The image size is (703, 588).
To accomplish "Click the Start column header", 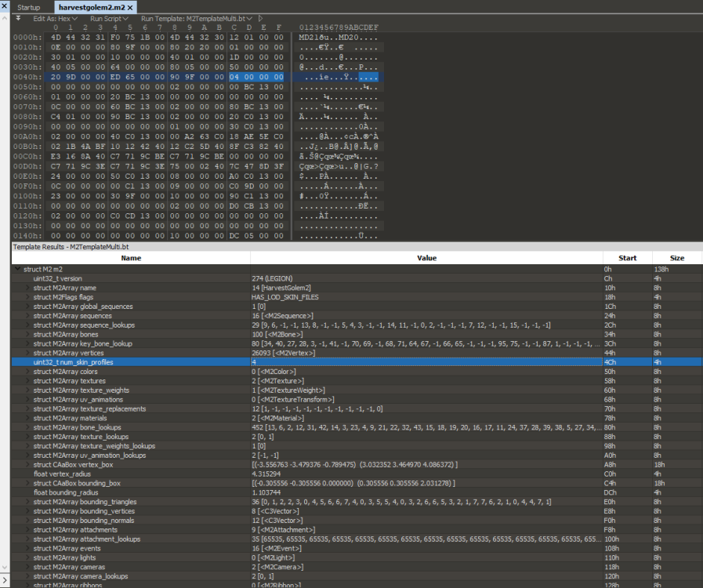I will (x=627, y=257).
